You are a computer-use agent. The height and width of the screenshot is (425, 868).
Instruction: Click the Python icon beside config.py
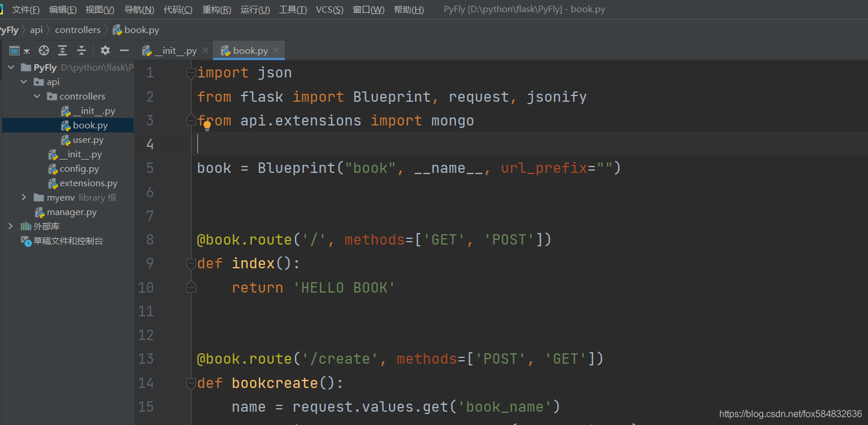click(x=53, y=169)
